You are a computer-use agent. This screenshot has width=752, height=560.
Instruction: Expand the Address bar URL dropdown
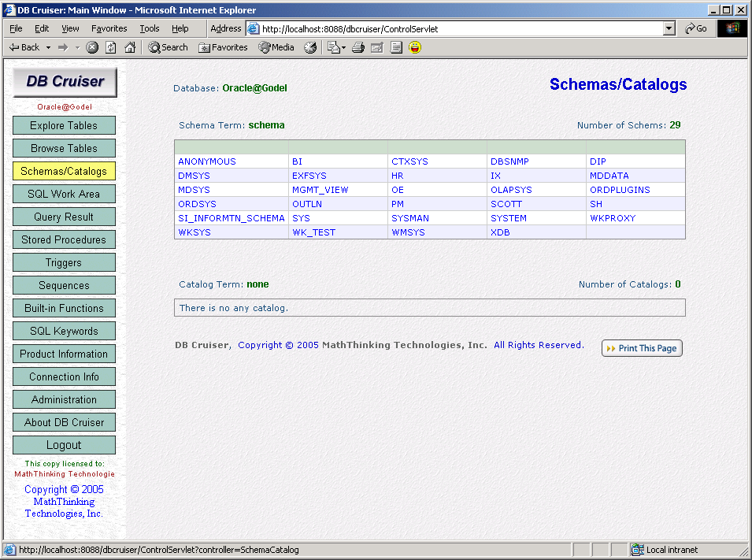coord(669,28)
